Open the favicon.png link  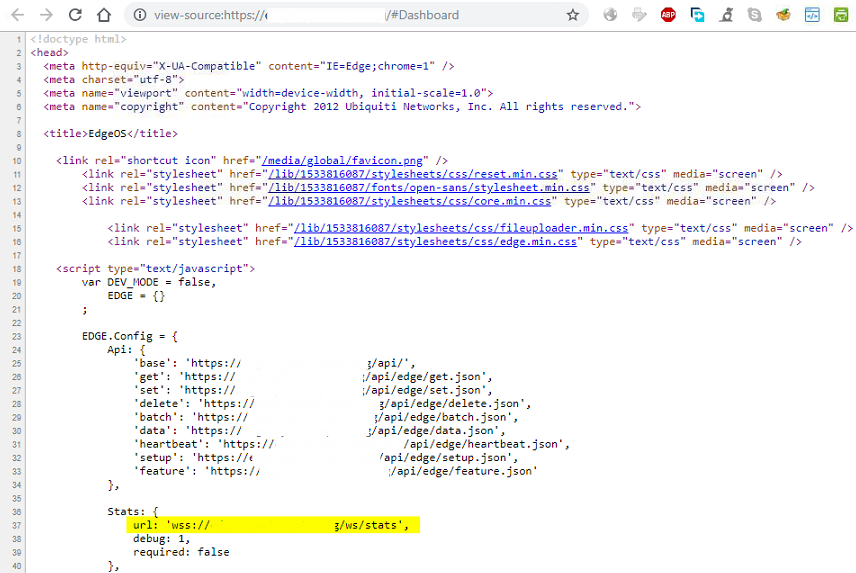point(342,160)
